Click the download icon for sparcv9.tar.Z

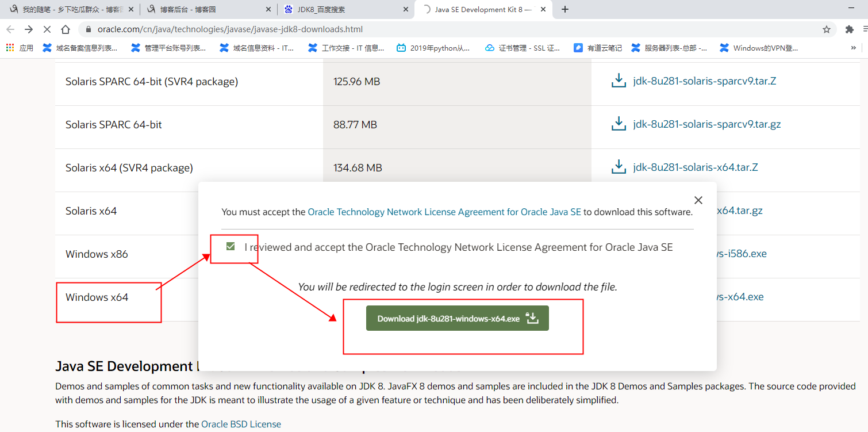pyautogui.click(x=619, y=81)
